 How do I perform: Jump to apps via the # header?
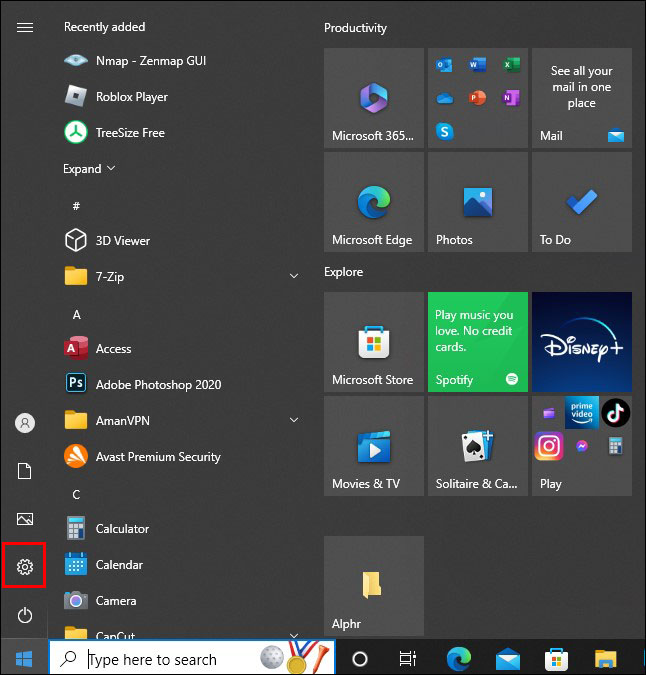pyautogui.click(x=76, y=206)
